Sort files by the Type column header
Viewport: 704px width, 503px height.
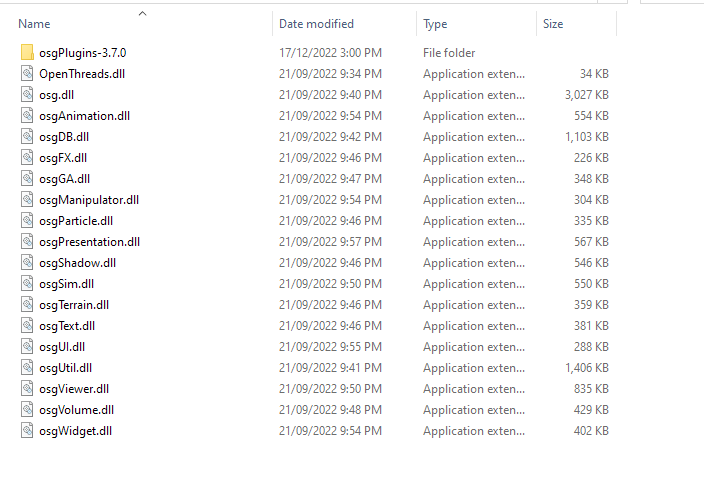tap(435, 24)
